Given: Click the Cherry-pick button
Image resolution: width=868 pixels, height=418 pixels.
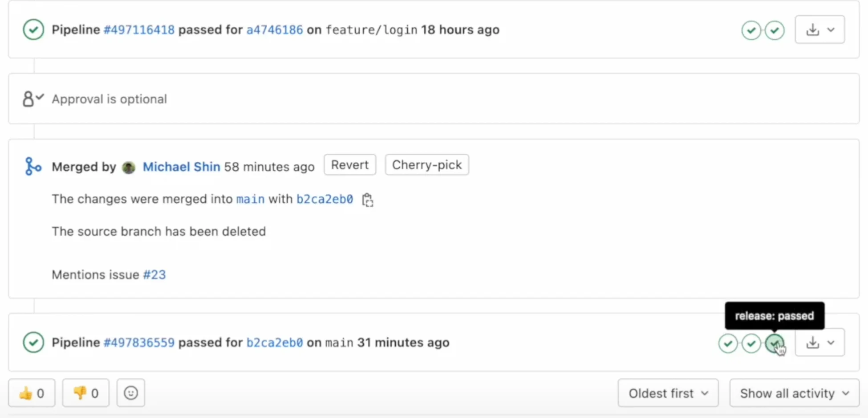Looking at the screenshot, I should click(x=426, y=165).
